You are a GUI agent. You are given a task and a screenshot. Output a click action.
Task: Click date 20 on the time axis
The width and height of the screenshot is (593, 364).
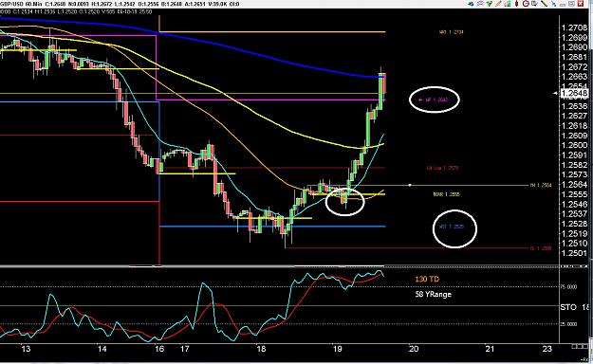point(414,349)
